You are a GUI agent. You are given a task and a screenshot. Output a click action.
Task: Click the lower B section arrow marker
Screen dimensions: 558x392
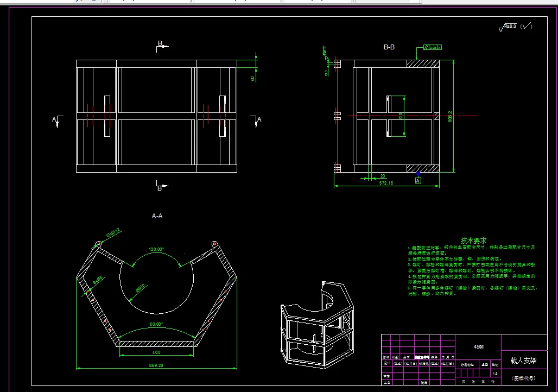[162, 186]
